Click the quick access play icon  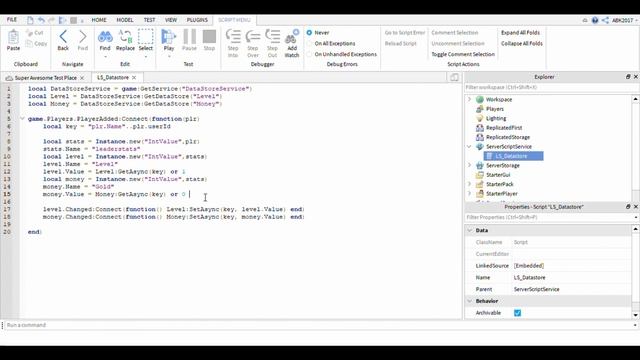click(x=62, y=20)
